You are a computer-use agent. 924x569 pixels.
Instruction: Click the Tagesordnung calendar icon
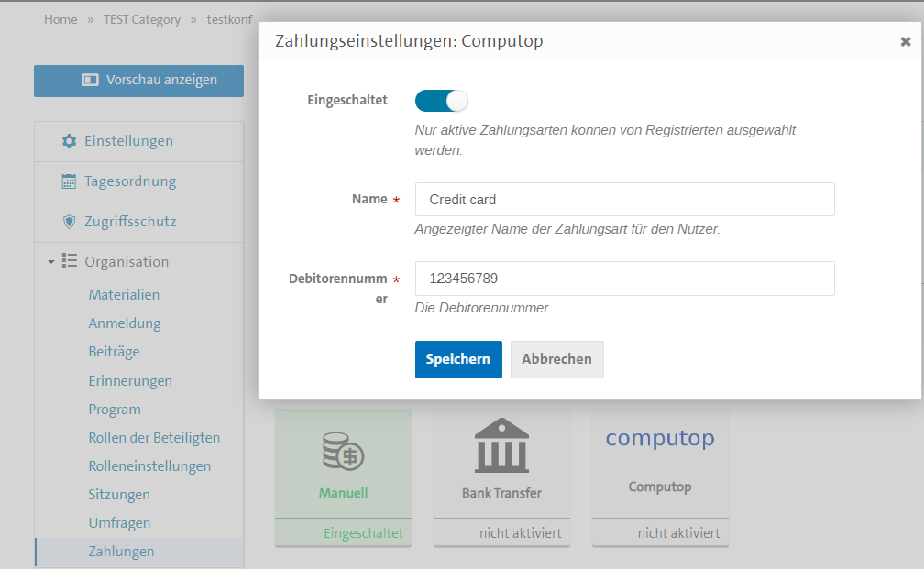click(x=69, y=181)
